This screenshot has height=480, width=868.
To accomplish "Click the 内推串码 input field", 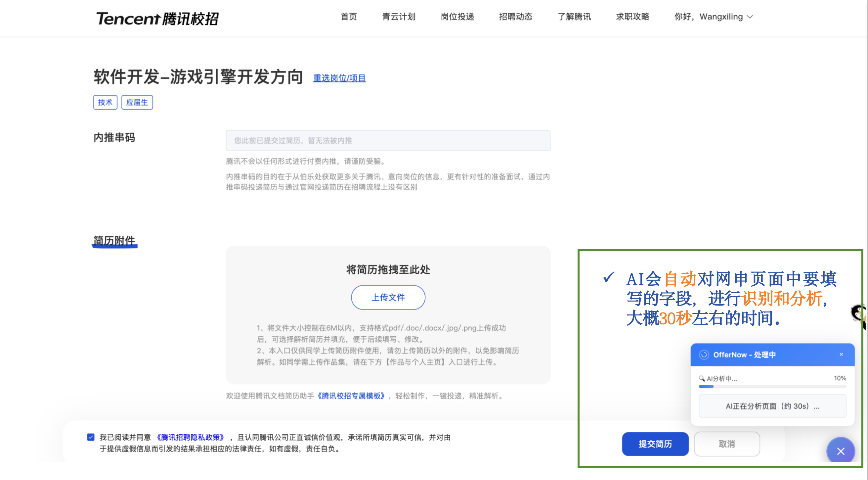I will point(388,140).
